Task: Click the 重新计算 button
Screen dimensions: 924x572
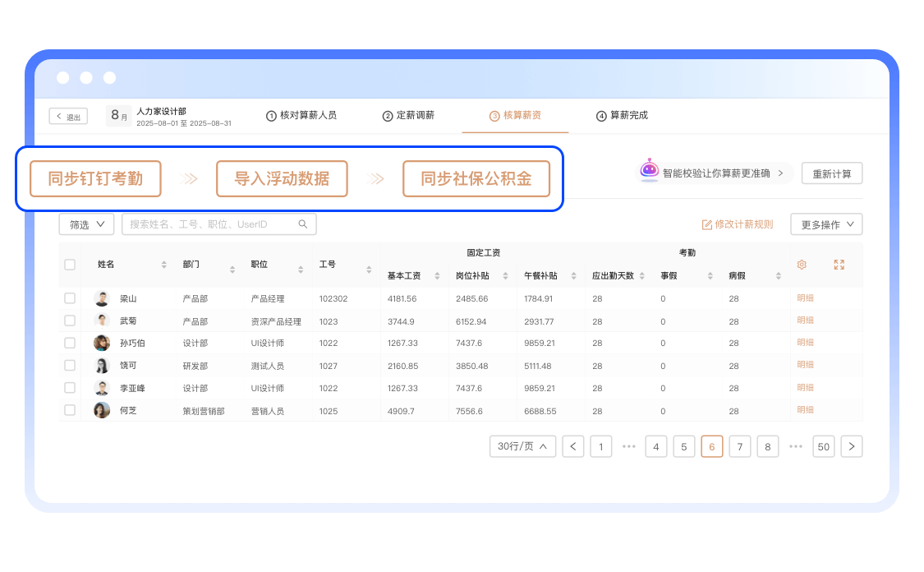Action: [x=831, y=173]
